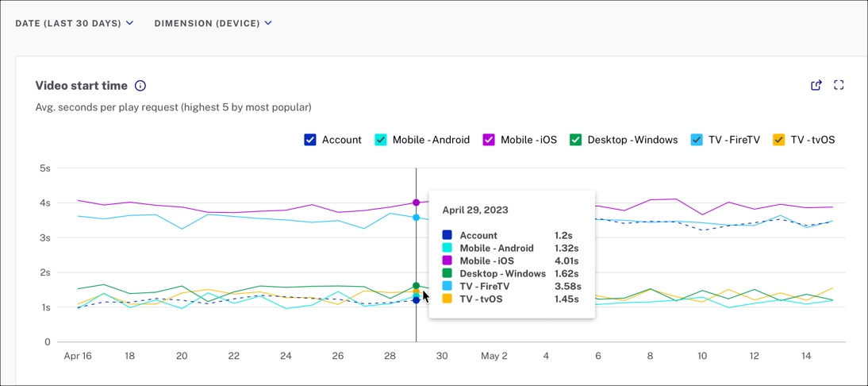The height and width of the screenshot is (386, 868).
Task: Toggle the TV - FireTV checkbox
Action: coord(697,140)
